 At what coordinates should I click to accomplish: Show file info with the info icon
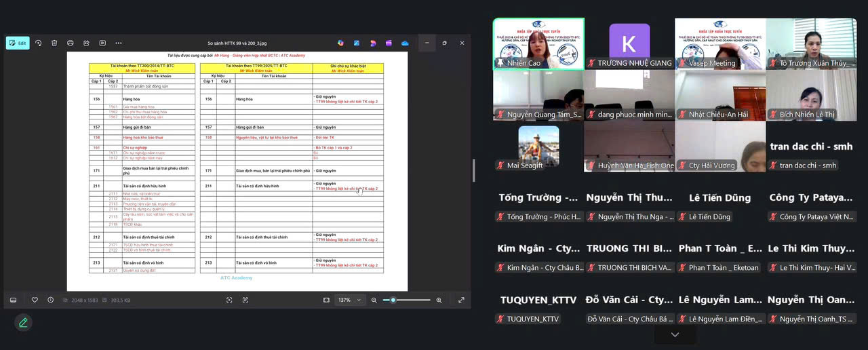(51, 300)
